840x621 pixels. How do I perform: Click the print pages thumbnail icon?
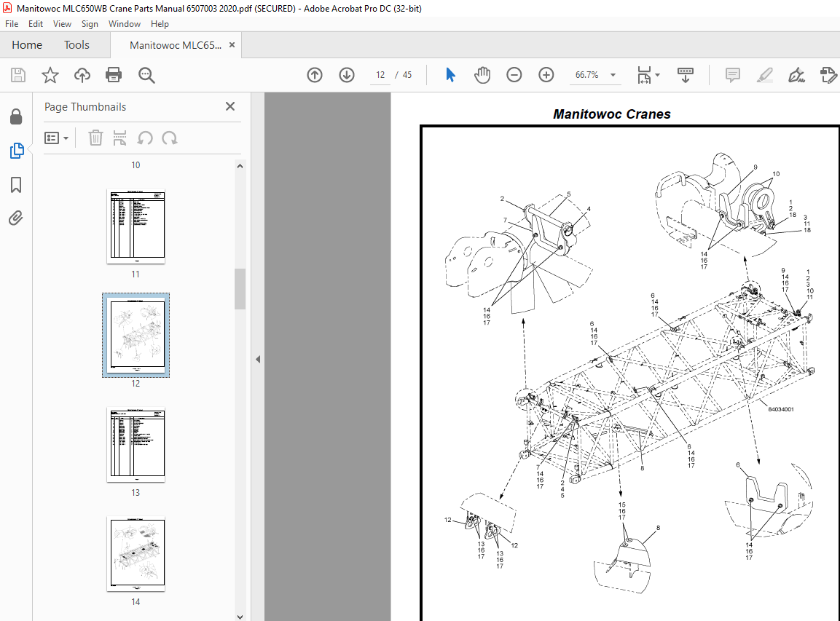[120, 138]
